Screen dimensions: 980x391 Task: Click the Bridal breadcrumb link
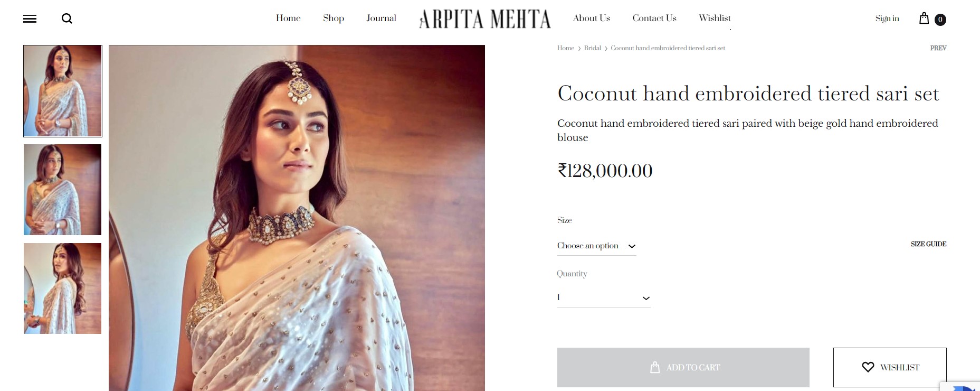[x=592, y=48]
